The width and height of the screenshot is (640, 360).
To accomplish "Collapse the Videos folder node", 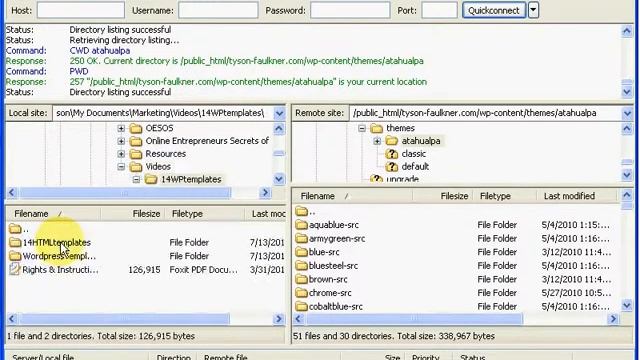I will (x=121, y=167).
